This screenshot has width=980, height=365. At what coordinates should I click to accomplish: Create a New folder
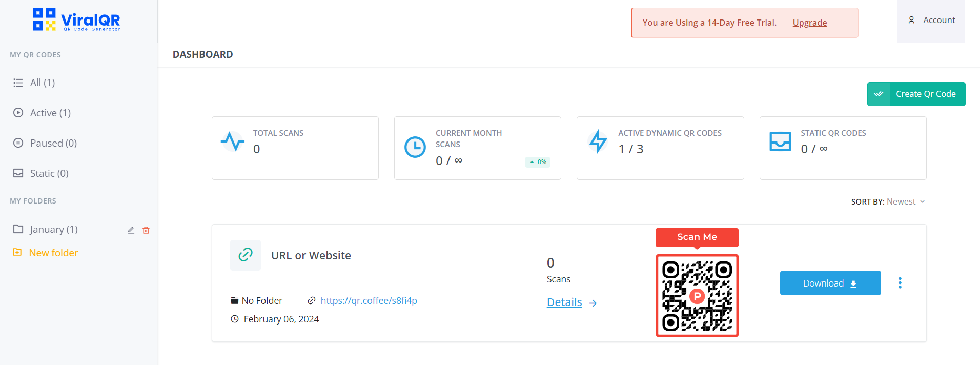pos(53,253)
